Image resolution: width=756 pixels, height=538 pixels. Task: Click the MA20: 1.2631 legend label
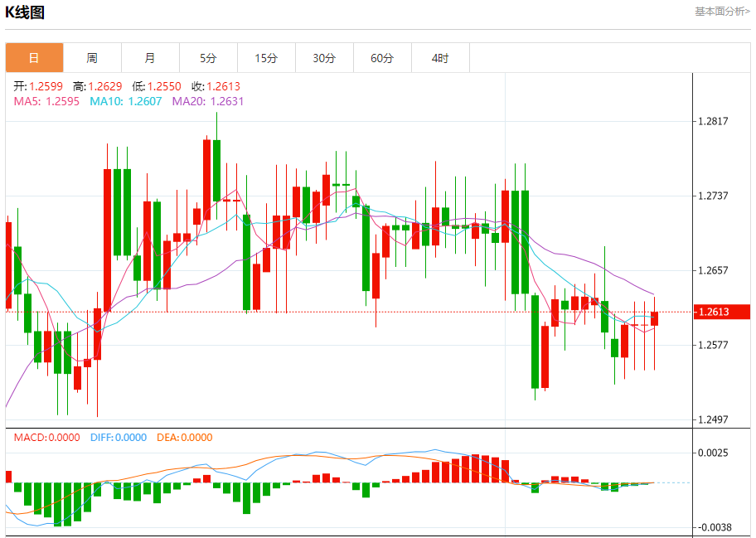[x=208, y=101]
